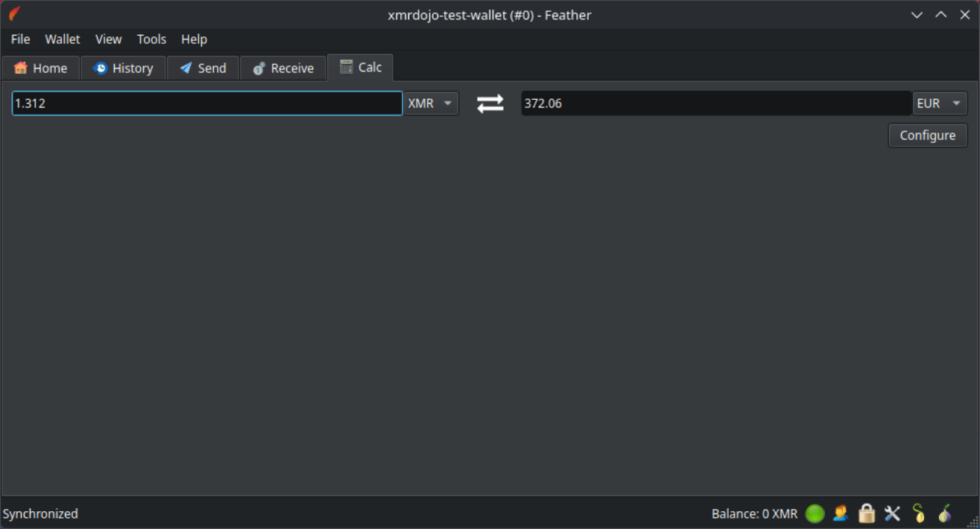Open the File menu

coord(20,39)
